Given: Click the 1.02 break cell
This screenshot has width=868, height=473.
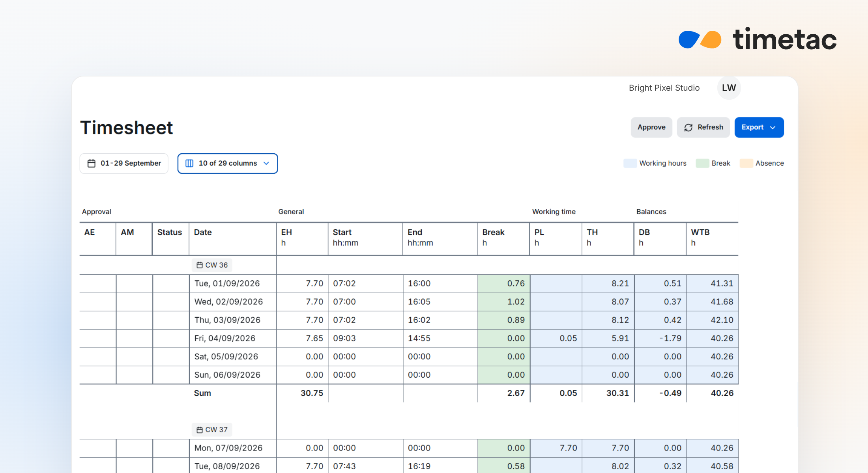Looking at the screenshot, I should [504, 302].
